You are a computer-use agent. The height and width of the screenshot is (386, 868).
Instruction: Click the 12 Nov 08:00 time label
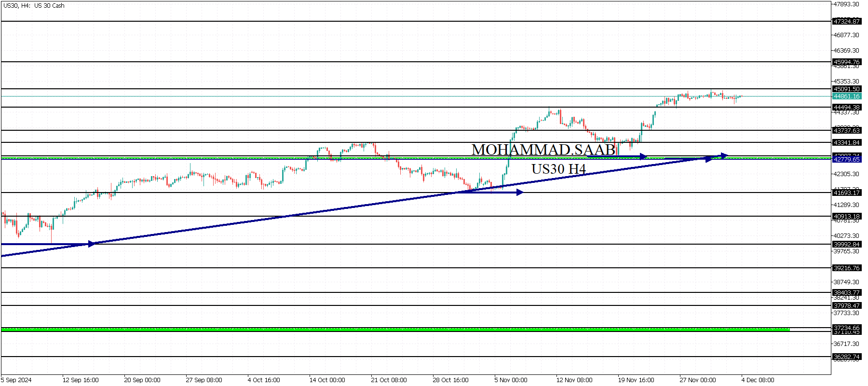pyautogui.click(x=574, y=380)
